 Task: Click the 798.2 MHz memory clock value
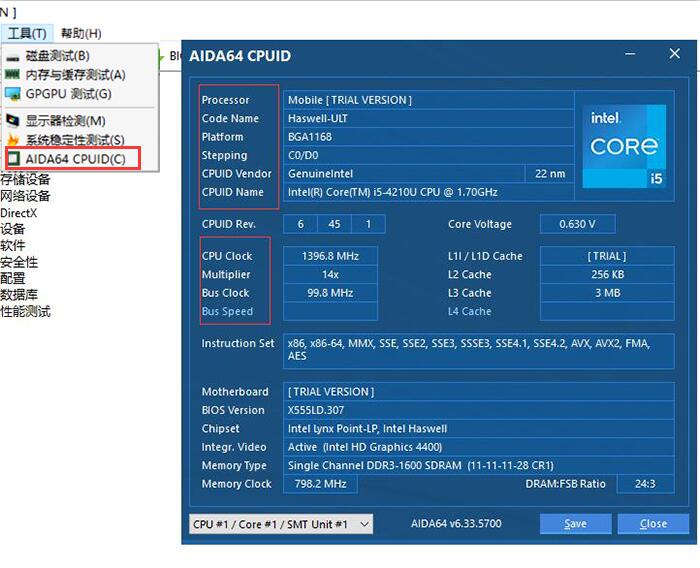[x=321, y=484]
